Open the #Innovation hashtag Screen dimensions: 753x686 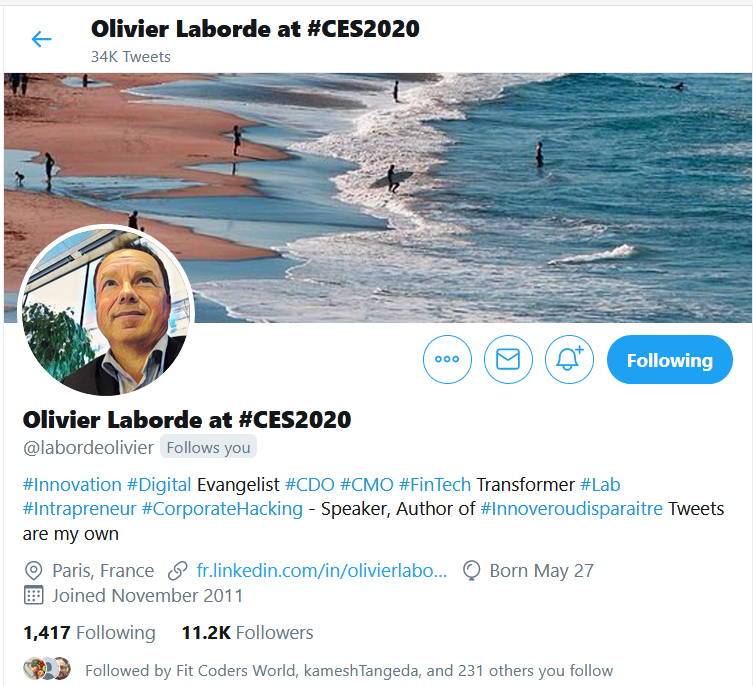[72, 485]
